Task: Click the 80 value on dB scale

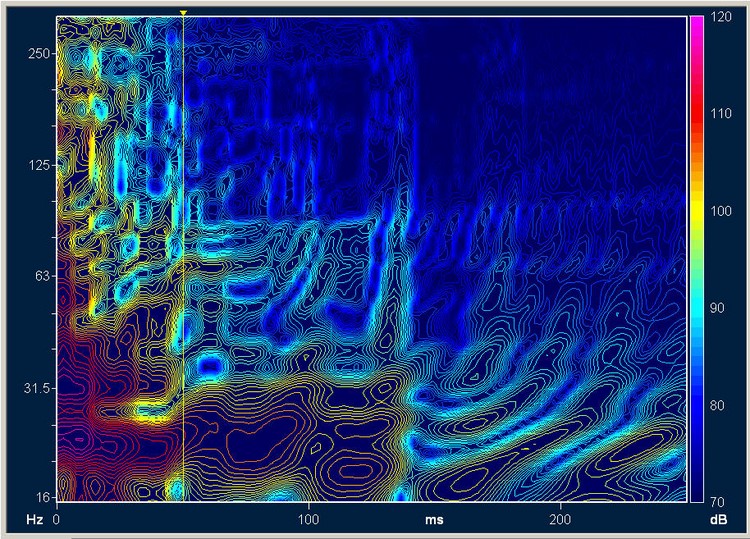Action: click(x=717, y=406)
